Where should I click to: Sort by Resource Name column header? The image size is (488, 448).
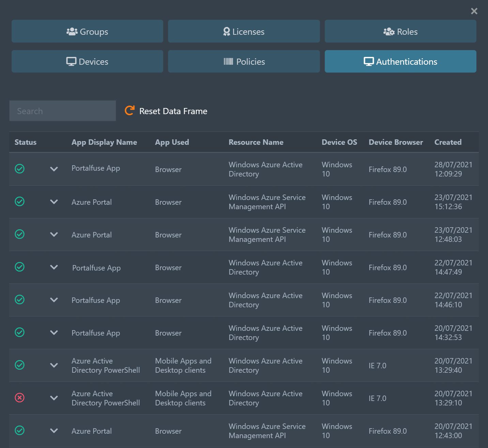[x=256, y=142]
